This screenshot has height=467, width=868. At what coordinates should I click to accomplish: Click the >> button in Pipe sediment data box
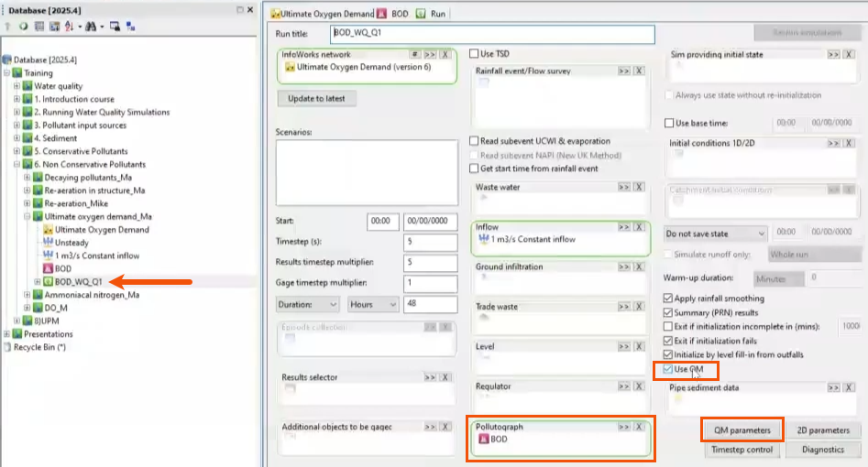(834, 387)
